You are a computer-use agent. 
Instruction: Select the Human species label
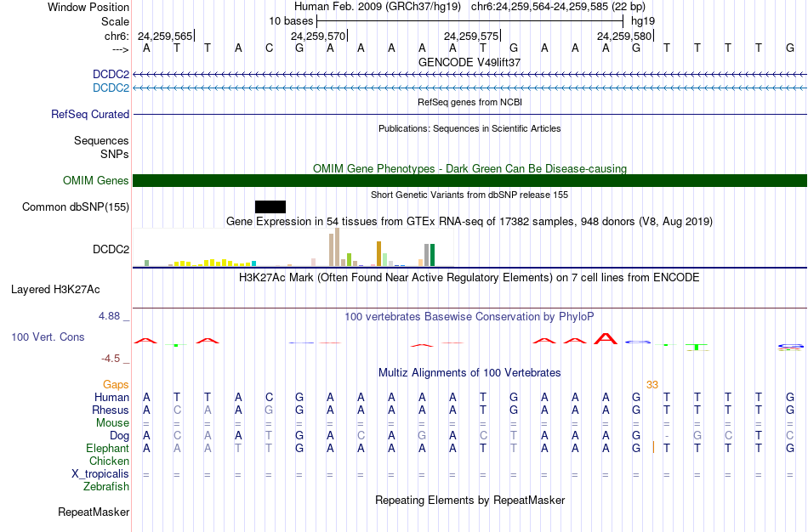(111, 397)
